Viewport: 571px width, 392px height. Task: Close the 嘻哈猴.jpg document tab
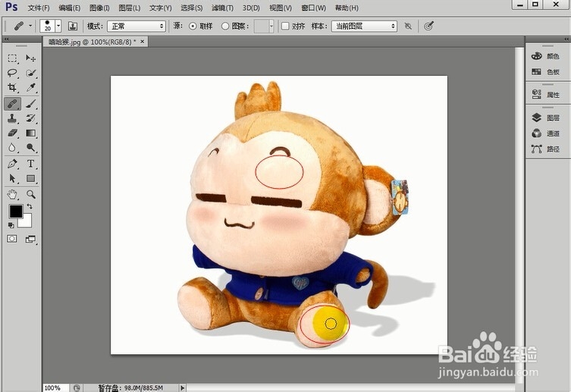click(x=143, y=42)
